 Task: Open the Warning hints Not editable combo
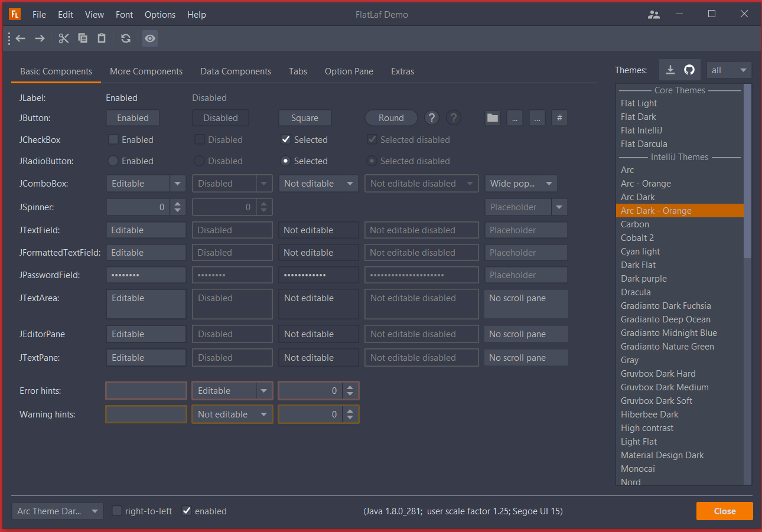click(233, 414)
